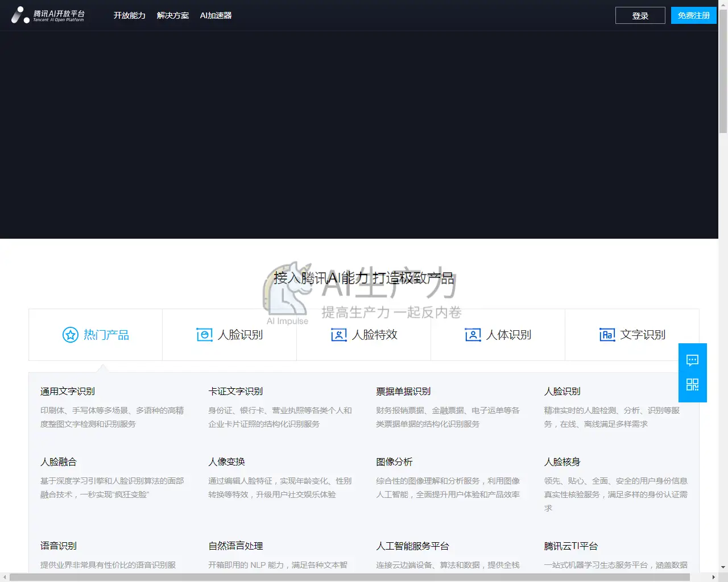Screen dimensions: 728x582
Task: Open the 图像分析 product link
Action: 394,462
